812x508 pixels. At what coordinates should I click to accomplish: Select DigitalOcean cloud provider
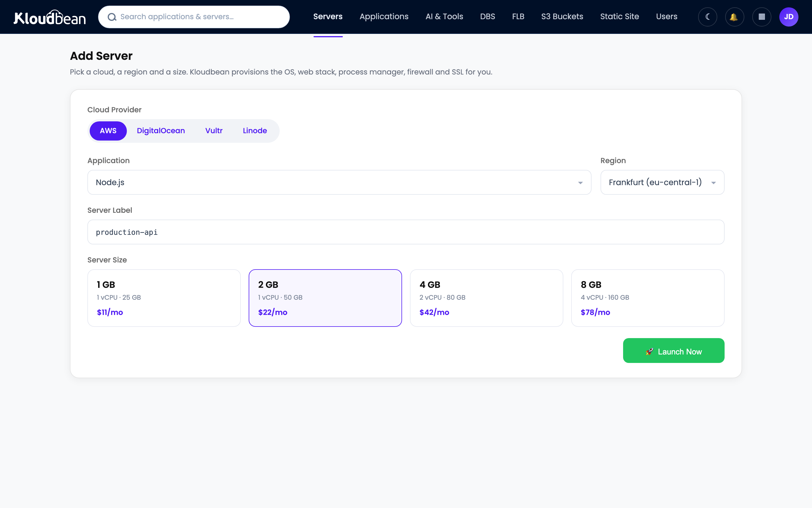[x=161, y=131]
